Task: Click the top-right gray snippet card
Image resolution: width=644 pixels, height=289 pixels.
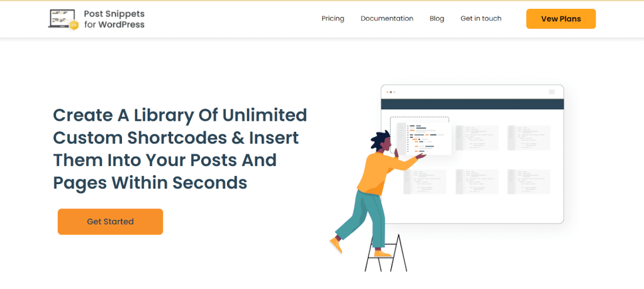Action: tap(529, 138)
